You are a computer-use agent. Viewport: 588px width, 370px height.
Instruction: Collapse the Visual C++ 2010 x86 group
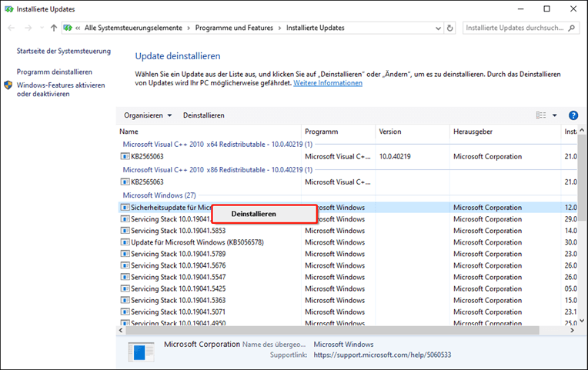[x=218, y=170]
